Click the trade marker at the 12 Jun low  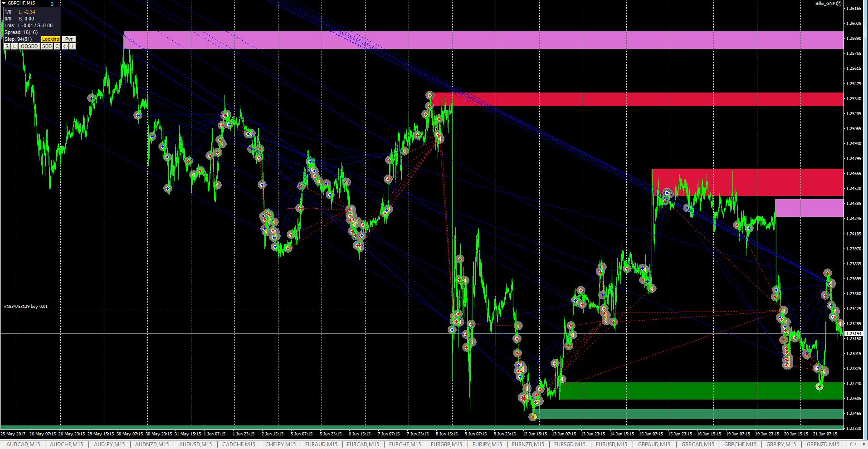click(x=533, y=416)
